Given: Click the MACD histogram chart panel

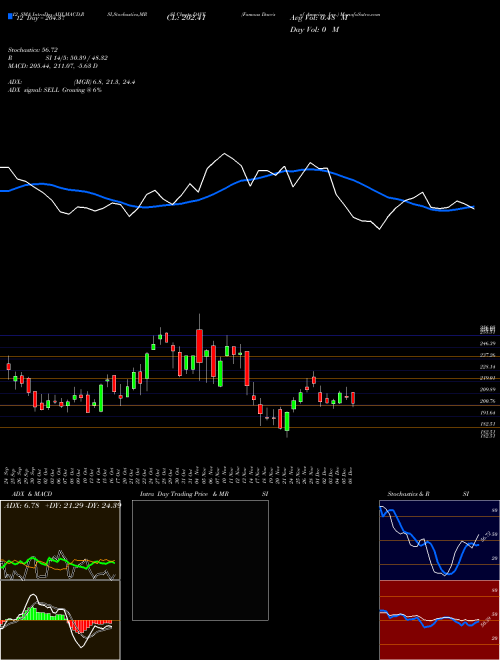Looking at the screenshot, I should coord(60,620).
